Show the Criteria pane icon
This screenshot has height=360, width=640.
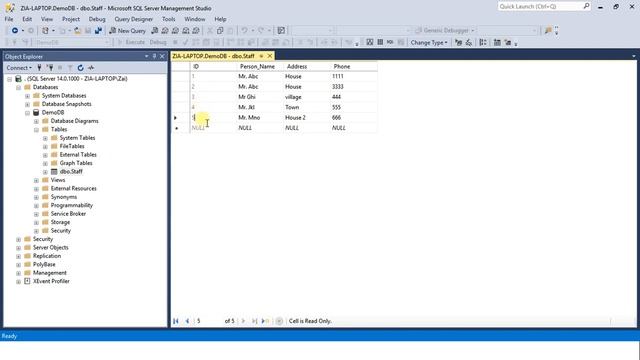pyautogui.click(x=380, y=42)
